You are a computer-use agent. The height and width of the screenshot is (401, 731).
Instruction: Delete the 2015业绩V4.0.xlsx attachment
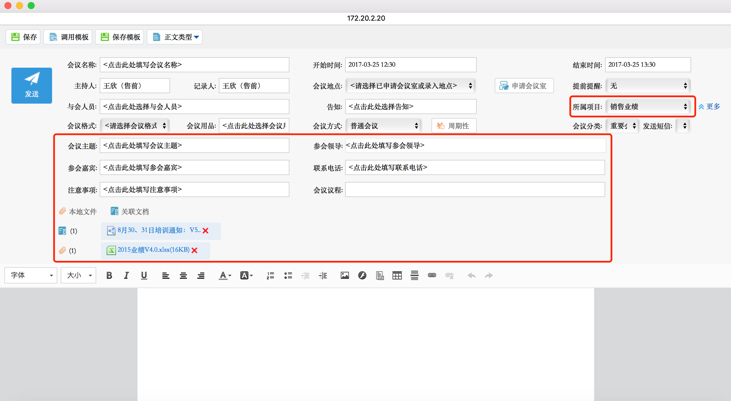tap(194, 250)
